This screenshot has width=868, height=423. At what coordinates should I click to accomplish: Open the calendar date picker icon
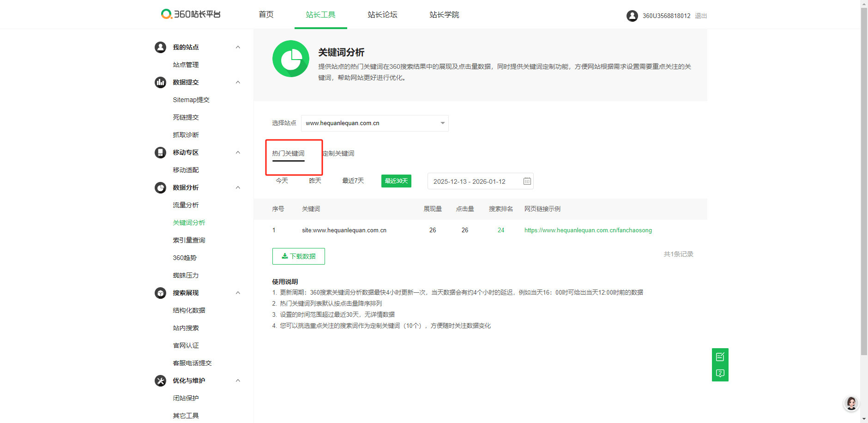pos(527,181)
